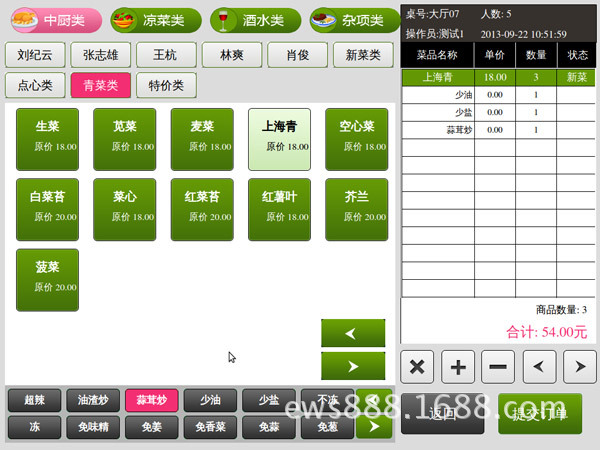Viewport: 600px width, 450px height.
Task: Add 白菜苔 dish to order
Action: (47, 210)
